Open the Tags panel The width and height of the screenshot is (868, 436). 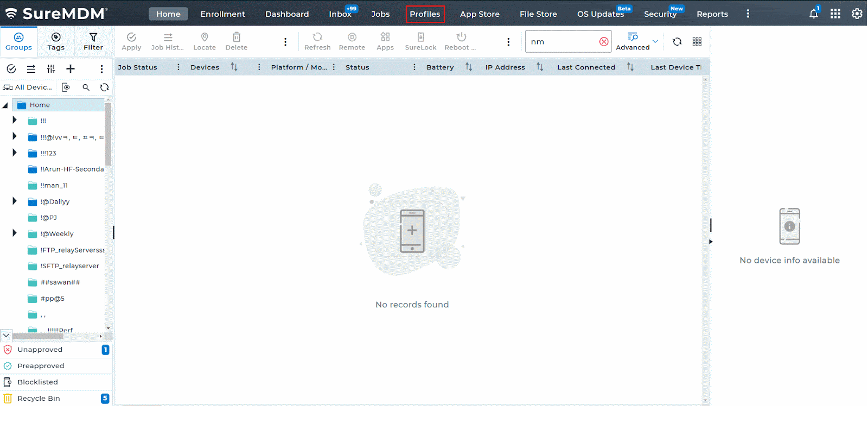(56, 41)
